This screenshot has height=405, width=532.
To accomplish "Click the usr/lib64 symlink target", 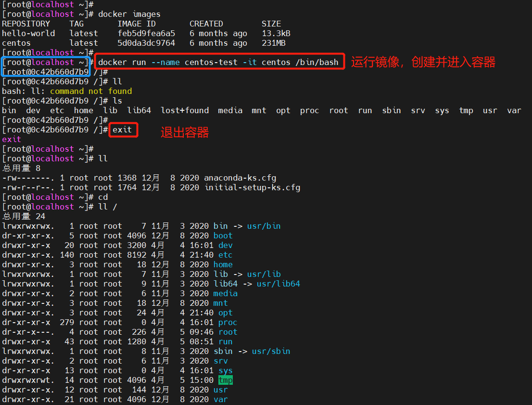I will (278, 284).
